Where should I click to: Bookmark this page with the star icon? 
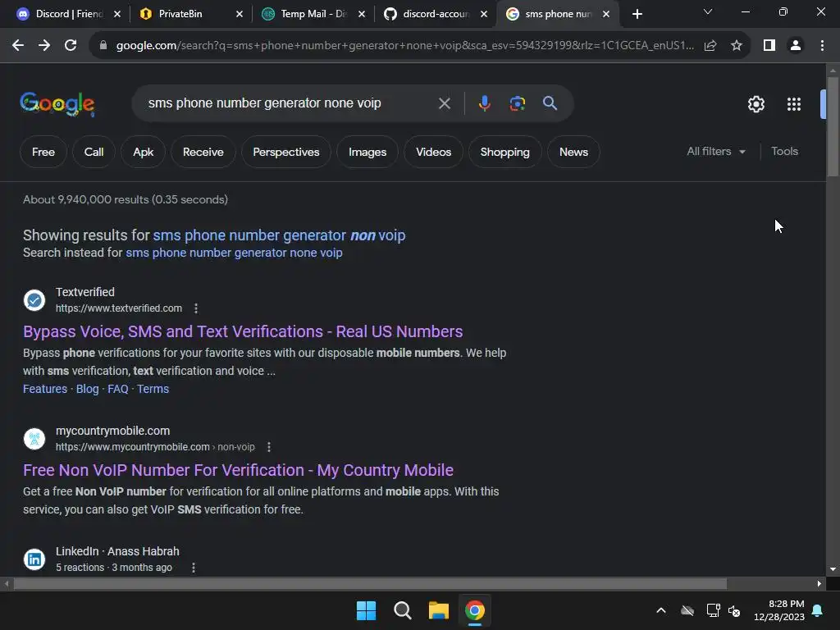point(737,46)
